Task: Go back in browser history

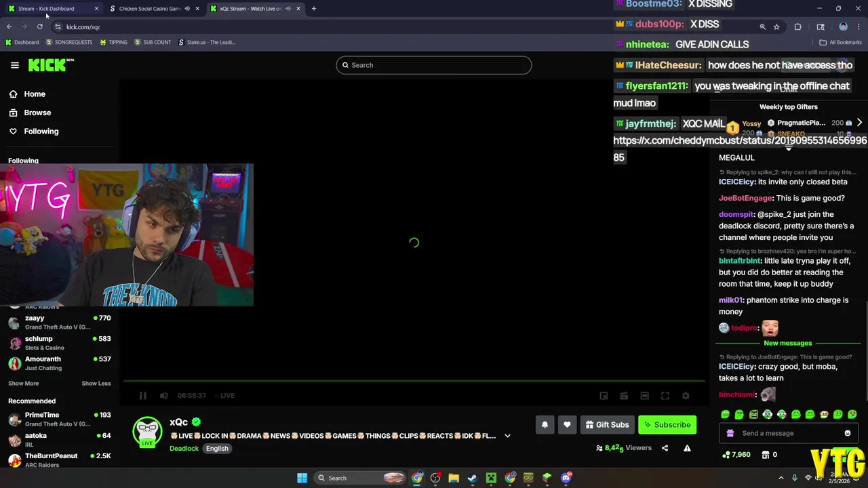Action: [9, 27]
